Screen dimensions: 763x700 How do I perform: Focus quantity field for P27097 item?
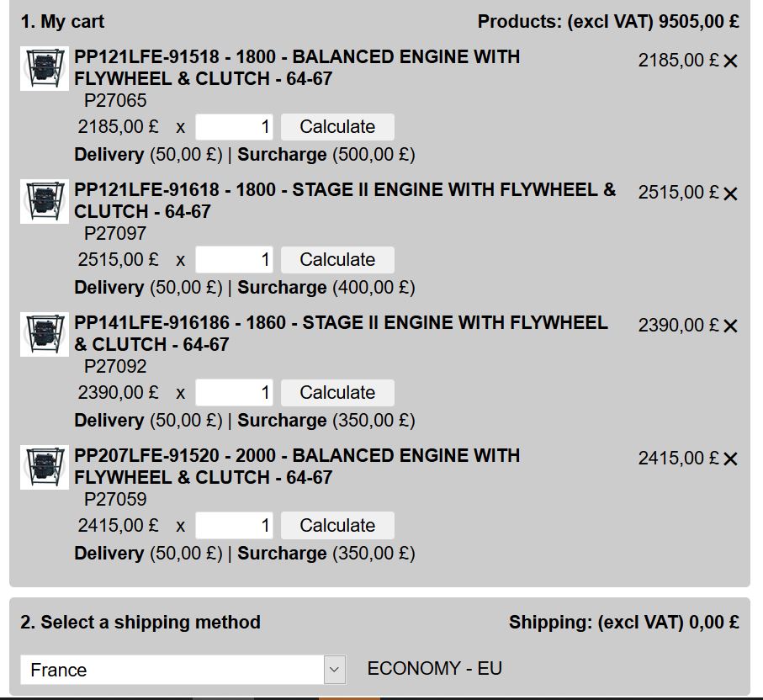click(234, 259)
